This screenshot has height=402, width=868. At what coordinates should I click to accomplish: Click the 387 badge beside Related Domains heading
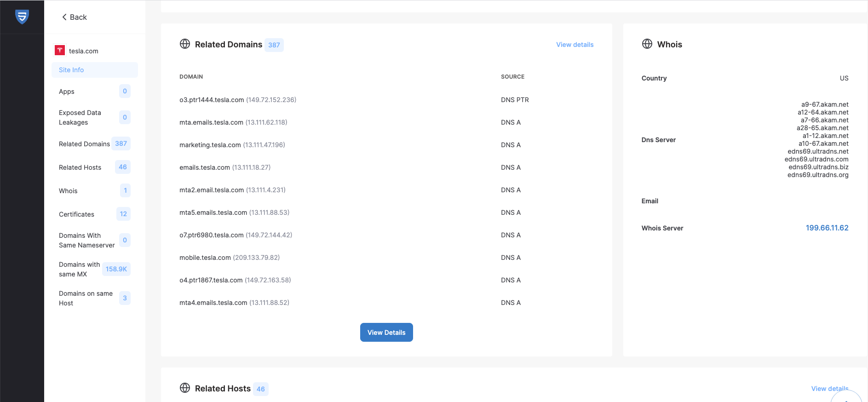click(x=274, y=45)
